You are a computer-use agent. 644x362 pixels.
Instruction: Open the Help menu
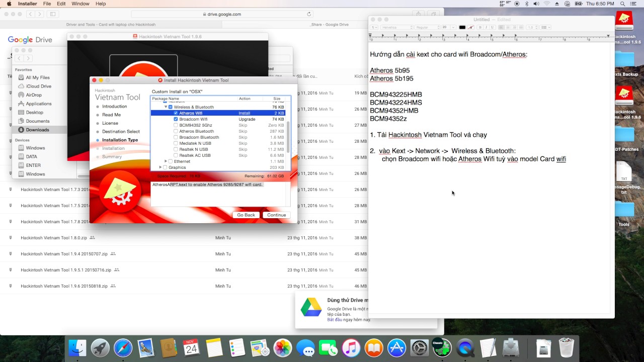(101, 4)
